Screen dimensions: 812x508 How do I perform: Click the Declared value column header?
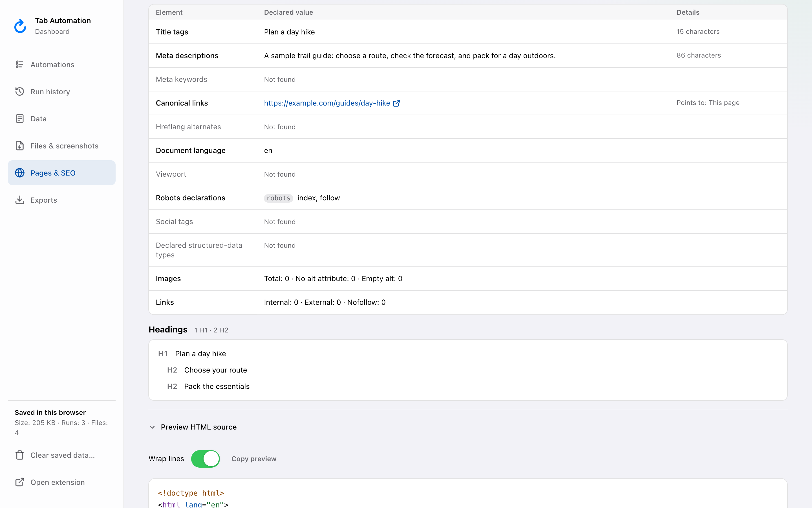click(288, 12)
